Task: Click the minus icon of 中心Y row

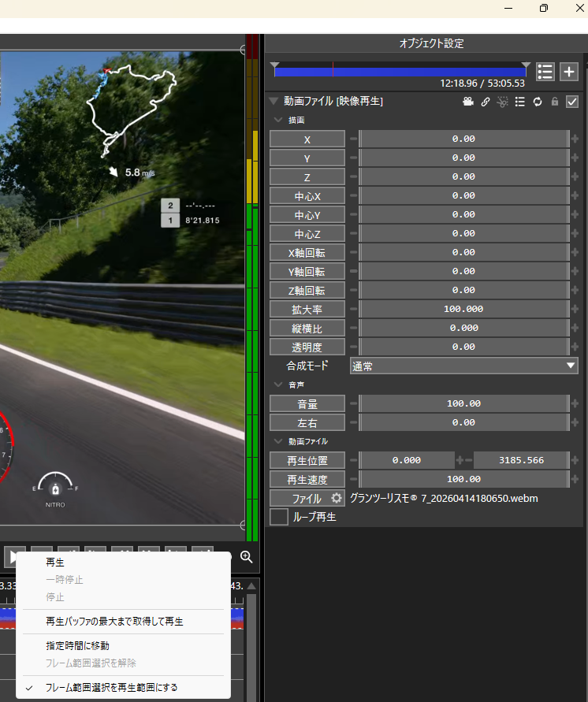Action: click(x=353, y=214)
